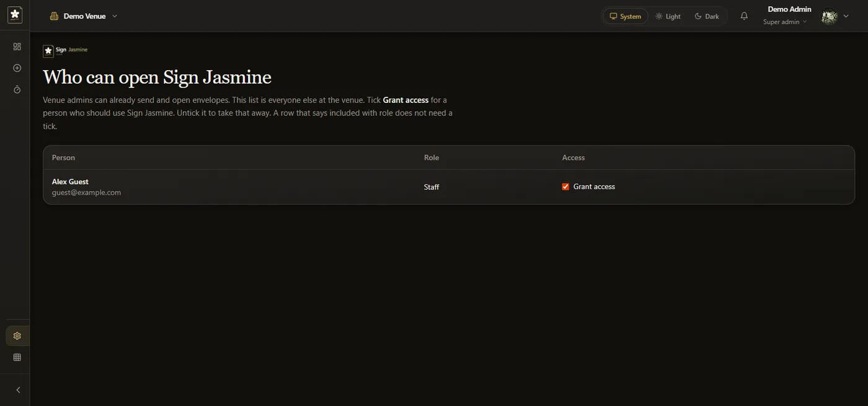Click the Alex Guest name
The image size is (868, 406).
point(70,182)
